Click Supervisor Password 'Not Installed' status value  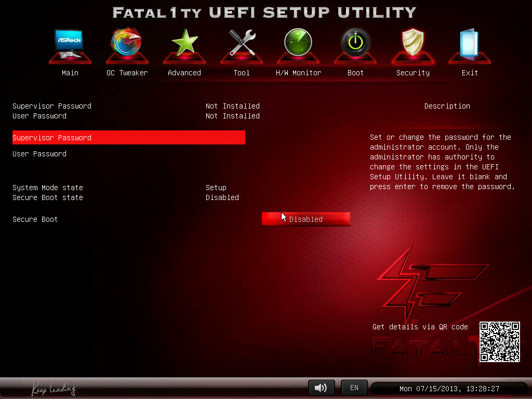pos(232,106)
